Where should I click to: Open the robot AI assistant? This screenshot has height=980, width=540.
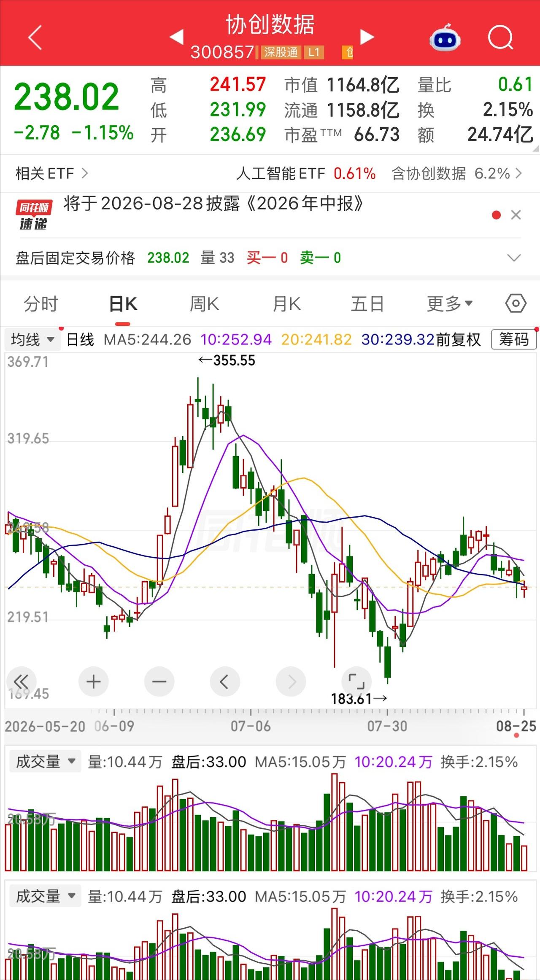pos(445,38)
